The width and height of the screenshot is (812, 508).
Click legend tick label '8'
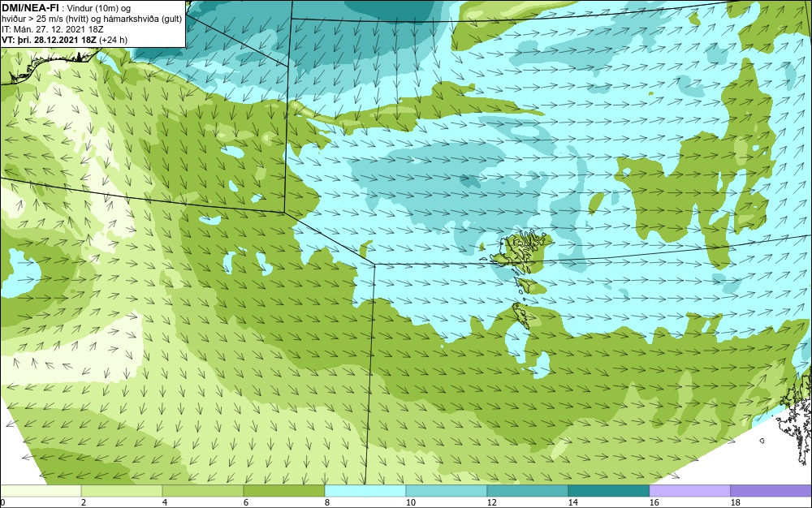326,503
